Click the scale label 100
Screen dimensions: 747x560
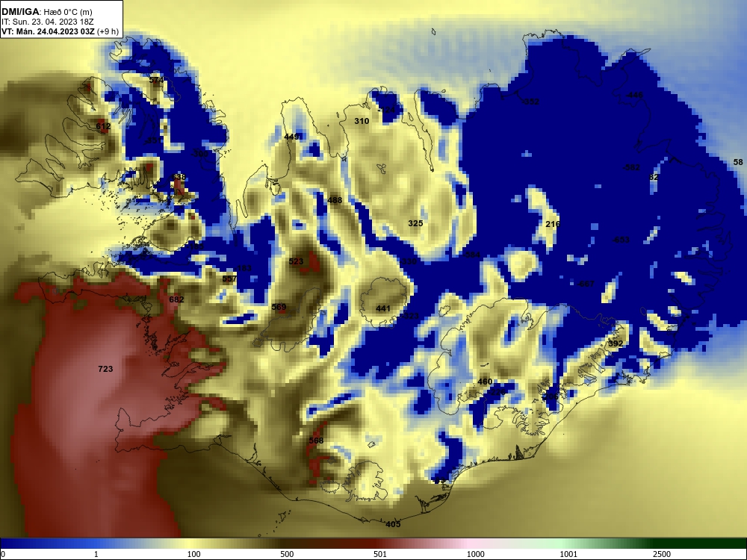[193, 554]
